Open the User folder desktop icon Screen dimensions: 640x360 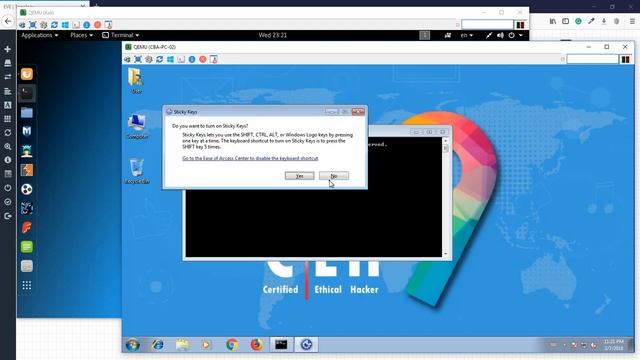pyautogui.click(x=136, y=80)
